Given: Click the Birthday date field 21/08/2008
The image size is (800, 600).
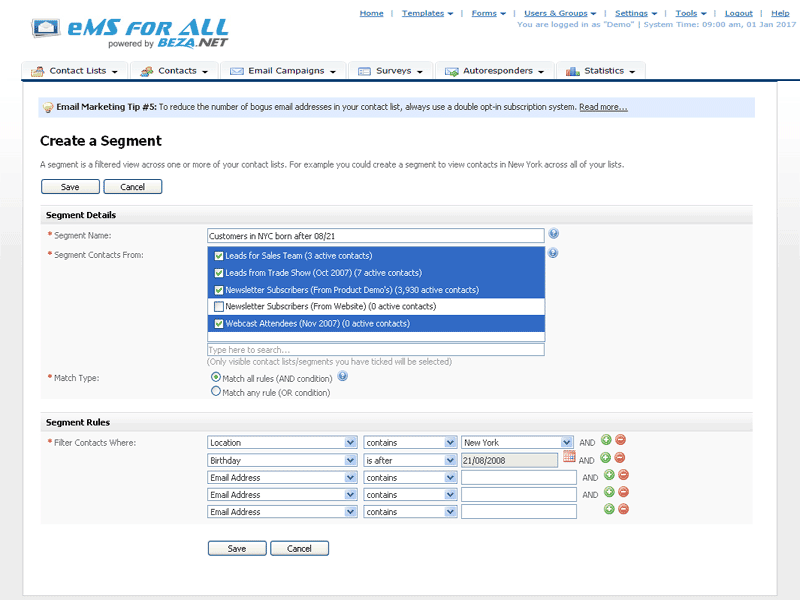Looking at the screenshot, I should (509, 460).
